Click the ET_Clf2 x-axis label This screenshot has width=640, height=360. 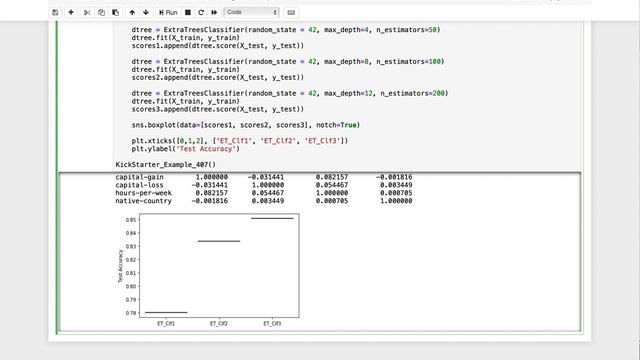pyautogui.click(x=219, y=323)
